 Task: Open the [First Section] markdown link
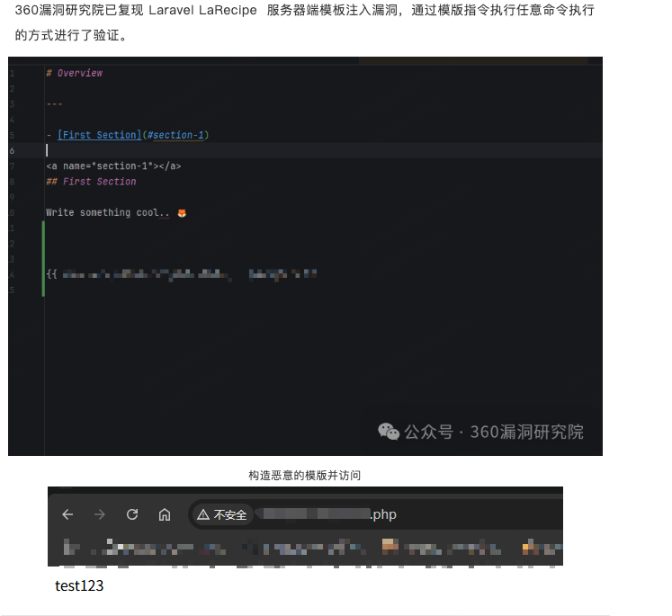click(100, 135)
